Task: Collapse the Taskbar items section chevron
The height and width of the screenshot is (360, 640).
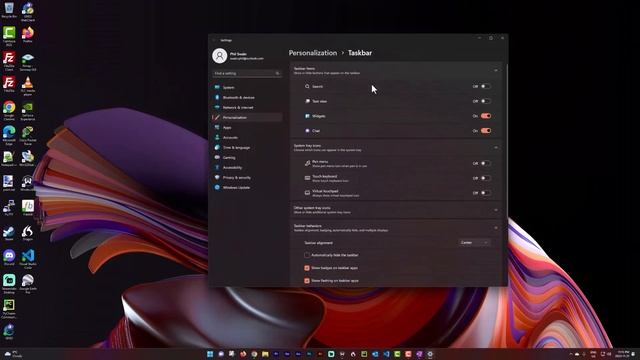Action: (x=496, y=70)
